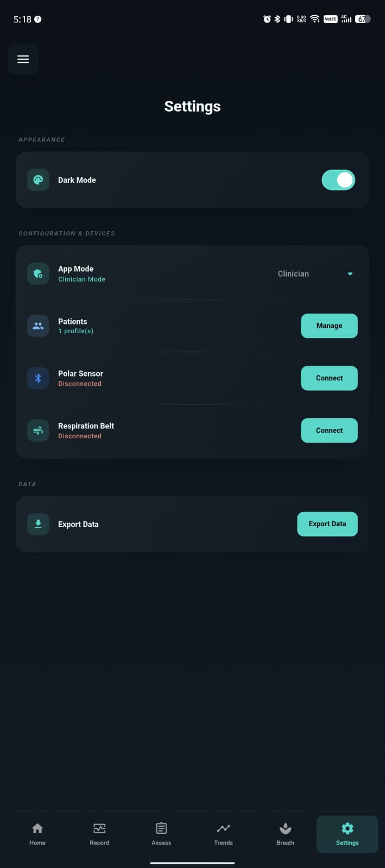Connect the Respiration Belt
Screen dimensions: 385x868
coord(329,431)
